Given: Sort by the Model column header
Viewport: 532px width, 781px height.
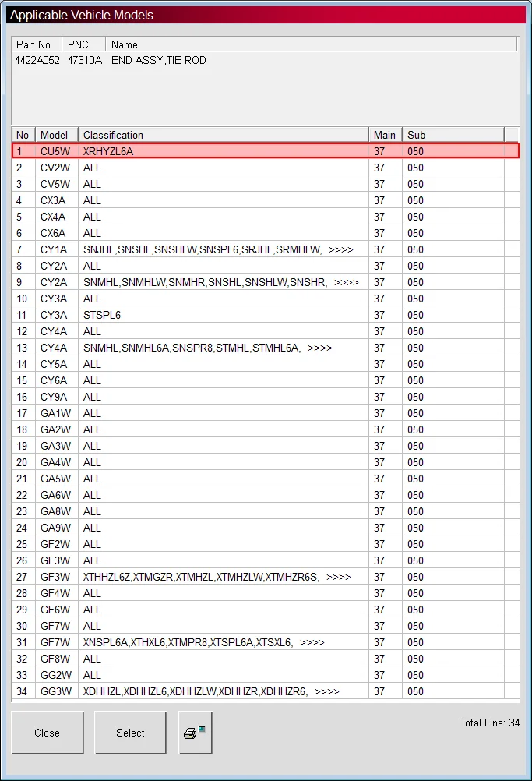Looking at the screenshot, I should coord(57,135).
